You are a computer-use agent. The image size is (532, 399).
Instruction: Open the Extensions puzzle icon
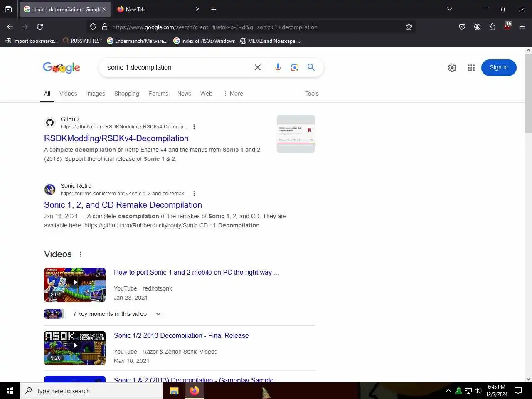[492, 27]
